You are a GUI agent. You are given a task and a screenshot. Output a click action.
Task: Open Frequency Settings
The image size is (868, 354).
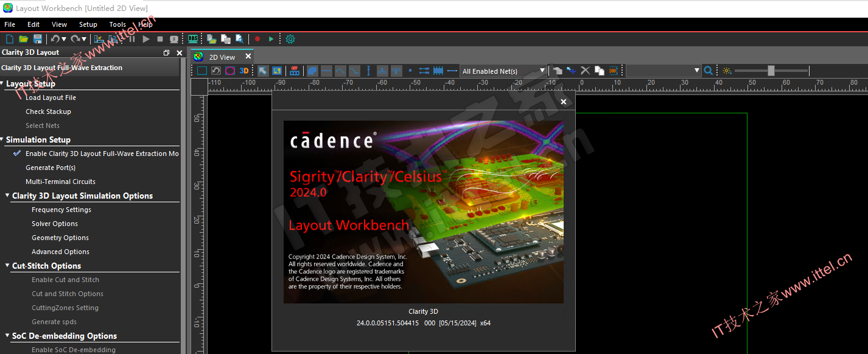pos(61,210)
